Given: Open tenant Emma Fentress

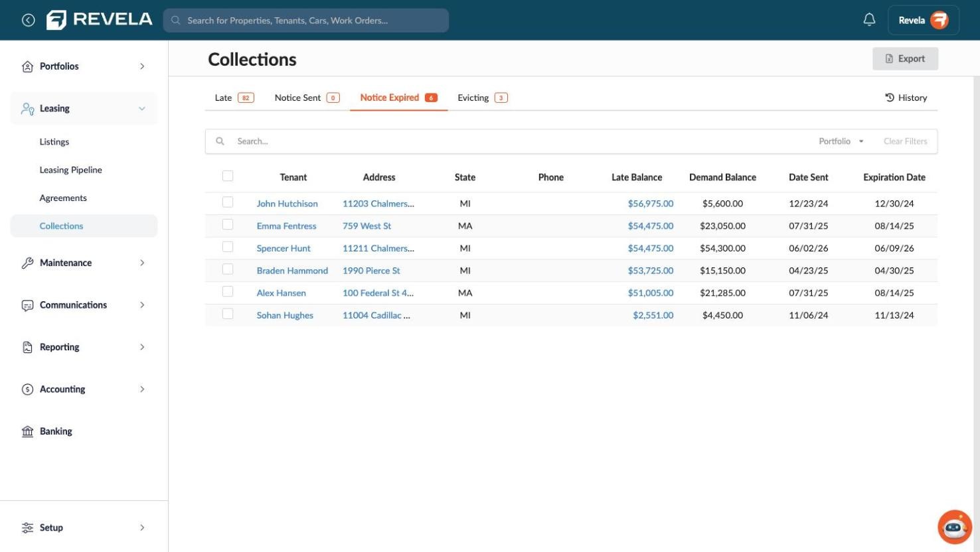Looking at the screenshot, I should pyautogui.click(x=286, y=226).
